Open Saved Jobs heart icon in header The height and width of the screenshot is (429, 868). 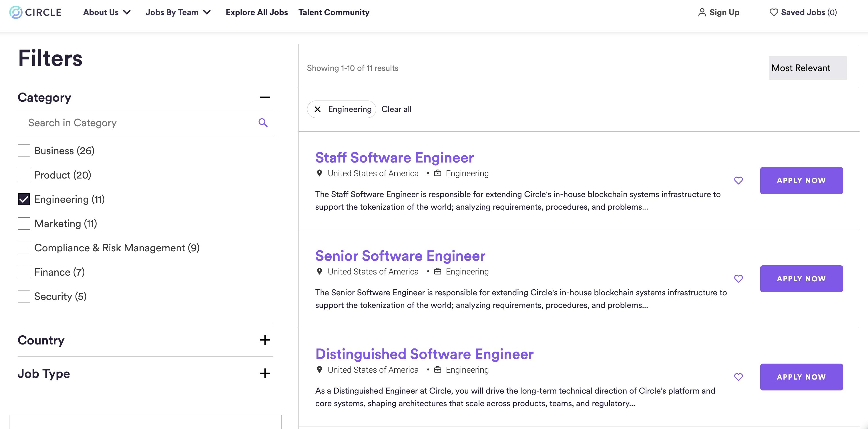774,13
